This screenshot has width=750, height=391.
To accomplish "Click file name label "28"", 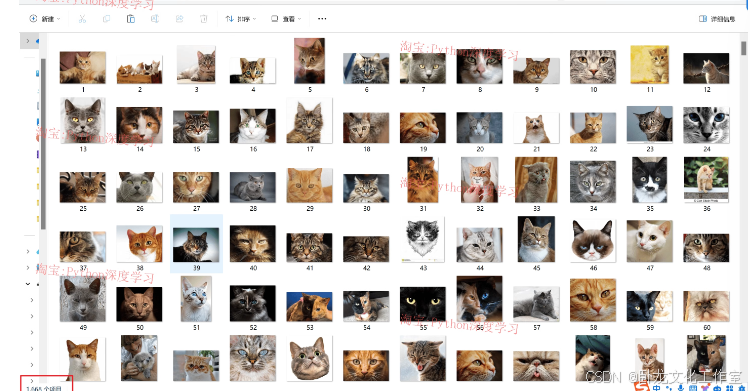I will coord(253,209).
